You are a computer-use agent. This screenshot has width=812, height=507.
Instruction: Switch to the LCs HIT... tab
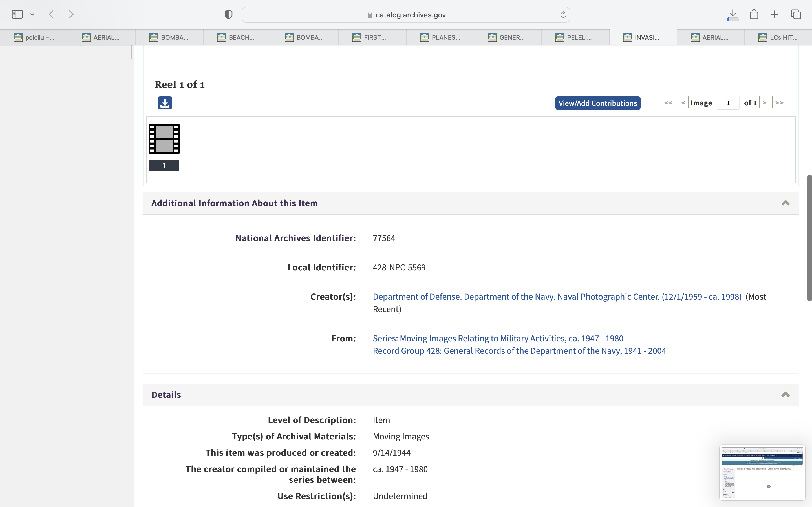(x=778, y=37)
